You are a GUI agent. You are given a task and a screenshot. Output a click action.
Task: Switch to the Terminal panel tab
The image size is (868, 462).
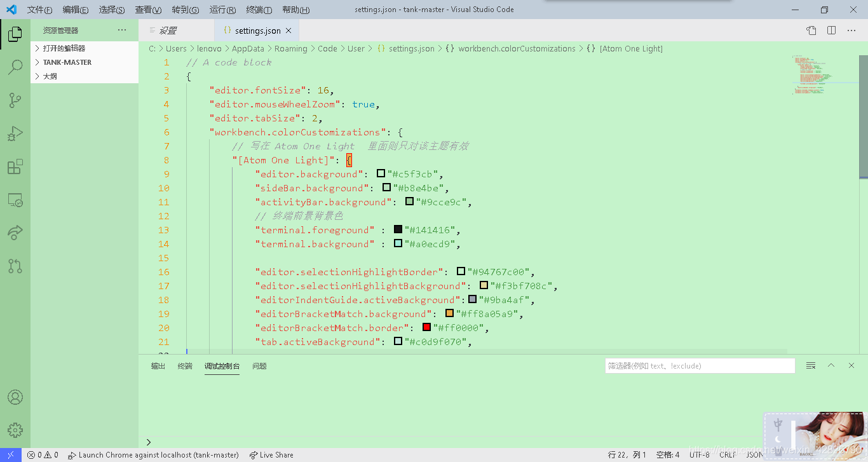pyautogui.click(x=185, y=366)
